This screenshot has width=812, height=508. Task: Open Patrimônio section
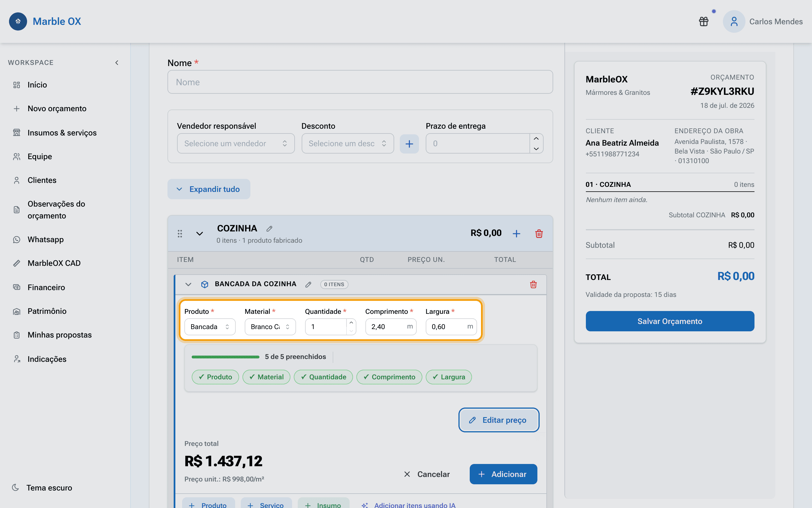click(x=47, y=311)
